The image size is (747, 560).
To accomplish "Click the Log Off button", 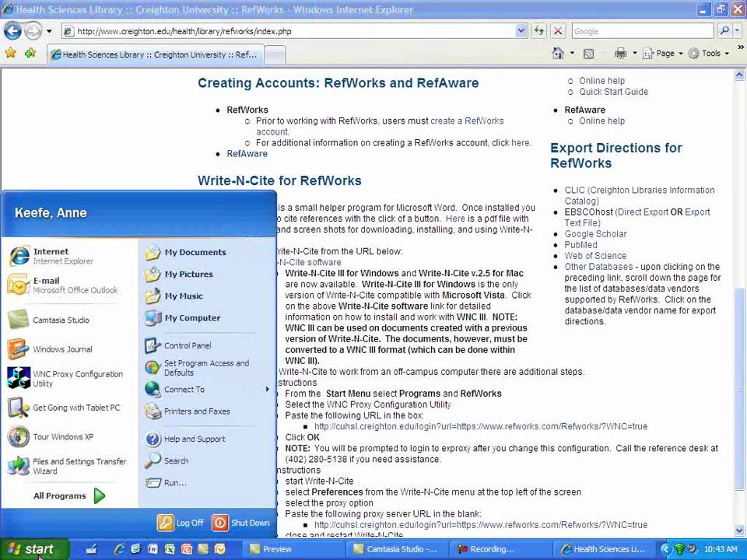I will click(x=181, y=523).
